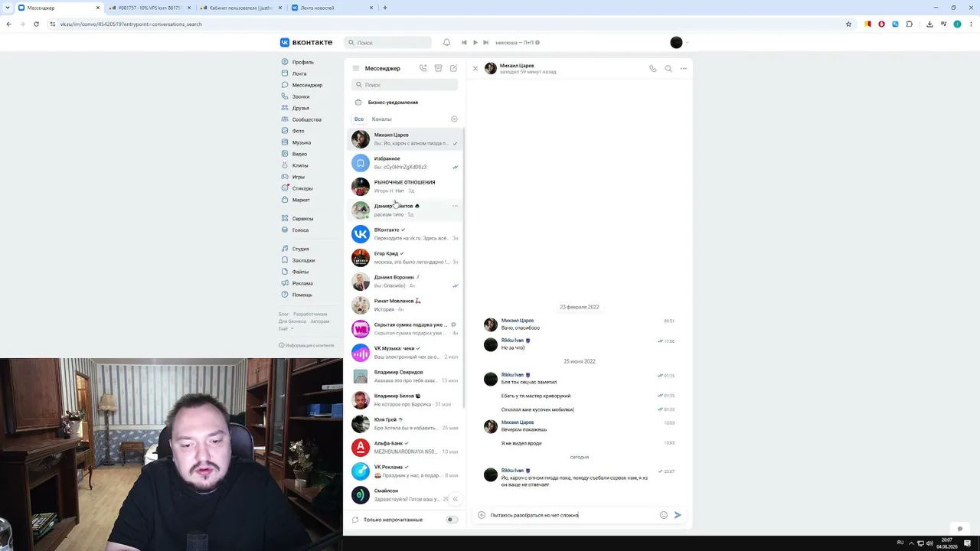Collapse the chat list panel with double chevron
The image size is (980, 551).
click(455, 499)
